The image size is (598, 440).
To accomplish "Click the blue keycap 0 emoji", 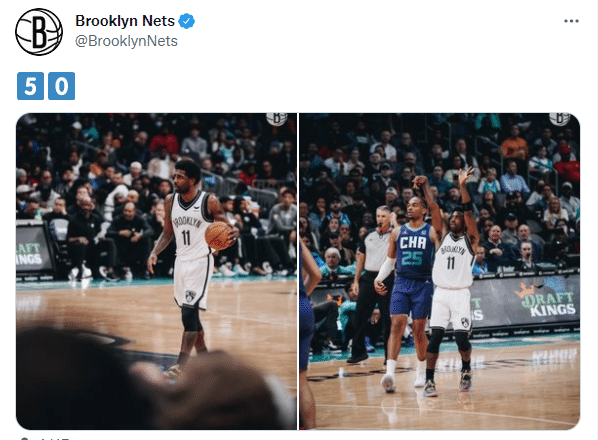I will pos(61,86).
